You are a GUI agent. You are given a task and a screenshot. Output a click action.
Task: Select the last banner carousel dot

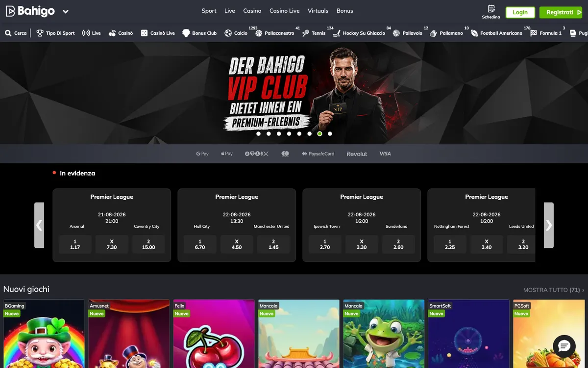click(330, 133)
